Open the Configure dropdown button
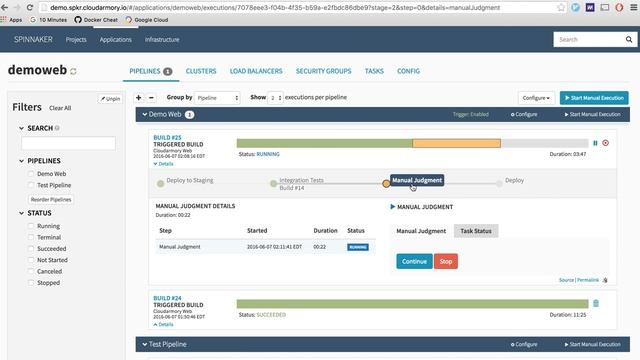Viewport: 640px width, 360px height. pyautogui.click(x=536, y=98)
